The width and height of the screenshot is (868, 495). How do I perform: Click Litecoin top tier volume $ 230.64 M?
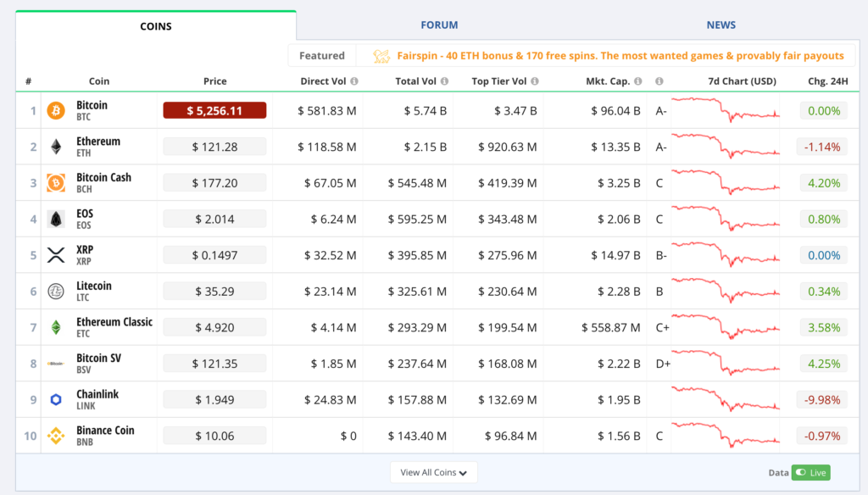pyautogui.click(x=507, y=292)
